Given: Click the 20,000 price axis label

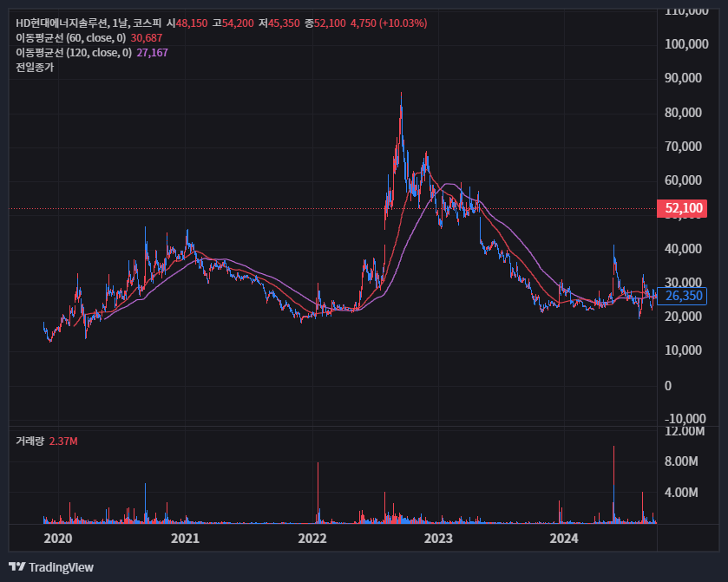Looking at the screenshot, I should click(x=684, y=317).
